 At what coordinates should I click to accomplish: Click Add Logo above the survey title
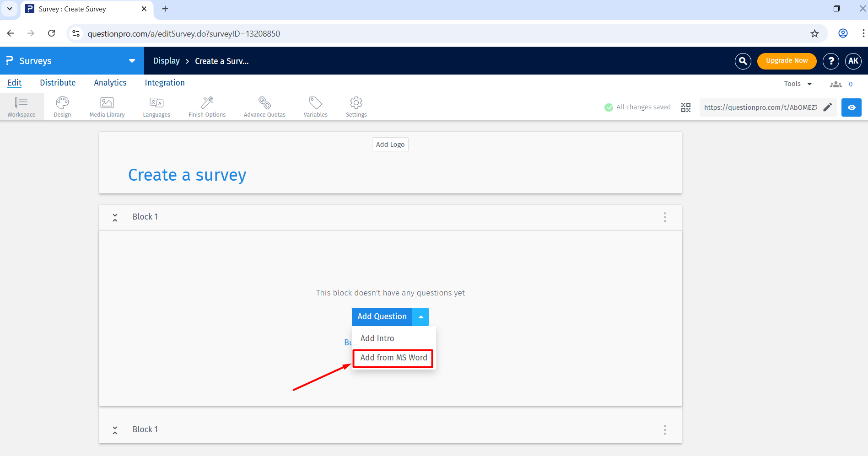tap(390, 144)
